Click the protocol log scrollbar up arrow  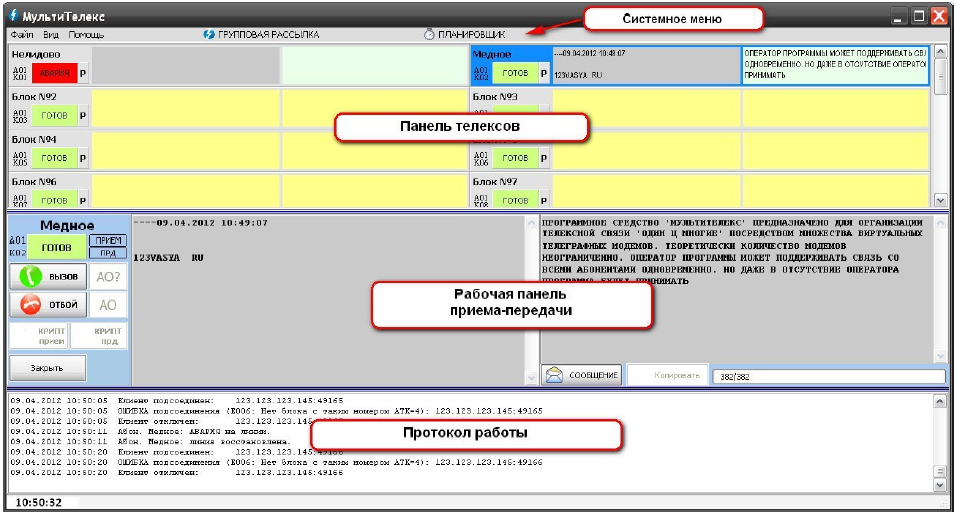[940, 401]
